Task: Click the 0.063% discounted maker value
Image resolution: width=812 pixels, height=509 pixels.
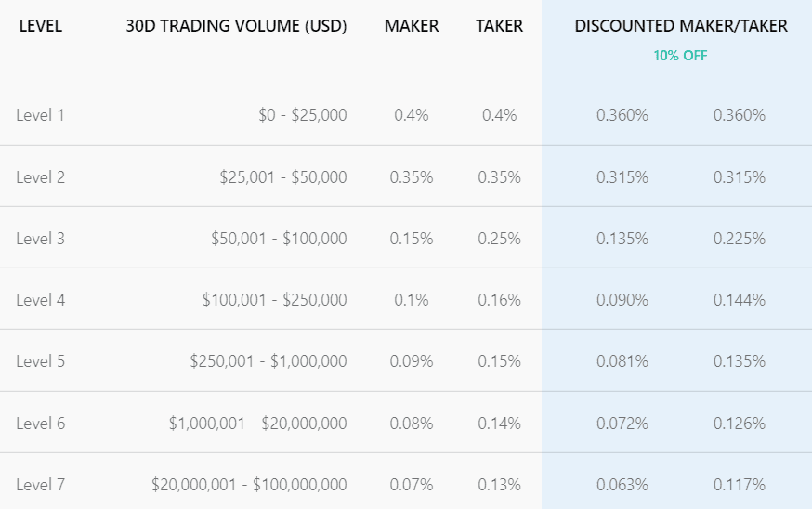Action: (622, 485)
